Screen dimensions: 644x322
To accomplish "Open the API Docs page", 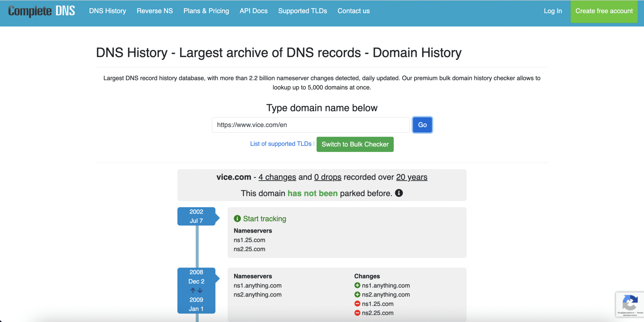I will pyautogui.click(x=253, y=11).
